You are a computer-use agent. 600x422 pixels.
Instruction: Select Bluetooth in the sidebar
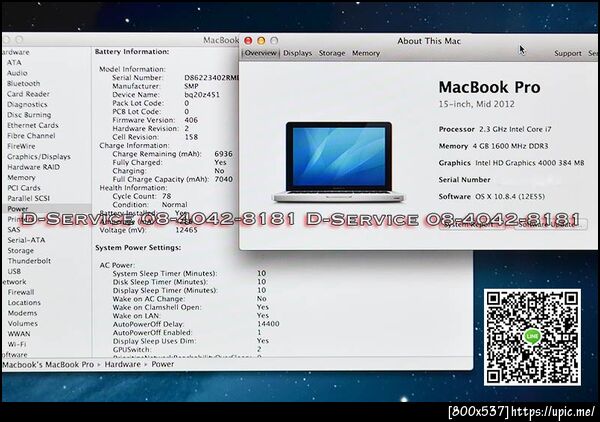23,83
